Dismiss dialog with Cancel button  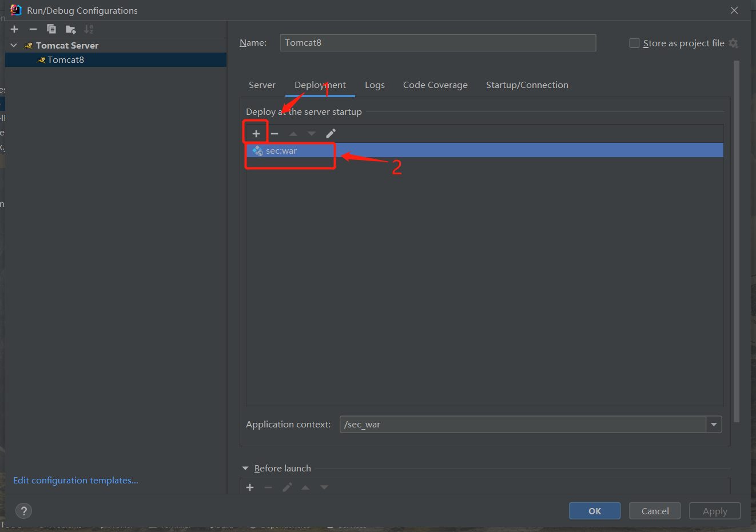point(655,511)
